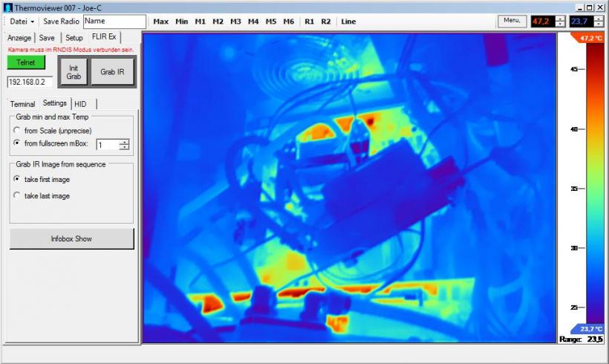The height and width of the screenshot is (364, 609).
Task: Increase the mBox value with spinner
Action: coord(124,141)
